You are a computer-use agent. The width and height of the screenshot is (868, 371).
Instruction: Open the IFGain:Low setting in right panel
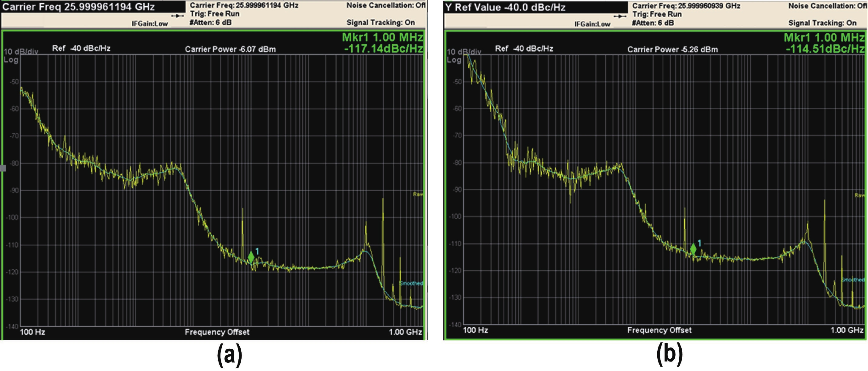click(x=592, y=24)
